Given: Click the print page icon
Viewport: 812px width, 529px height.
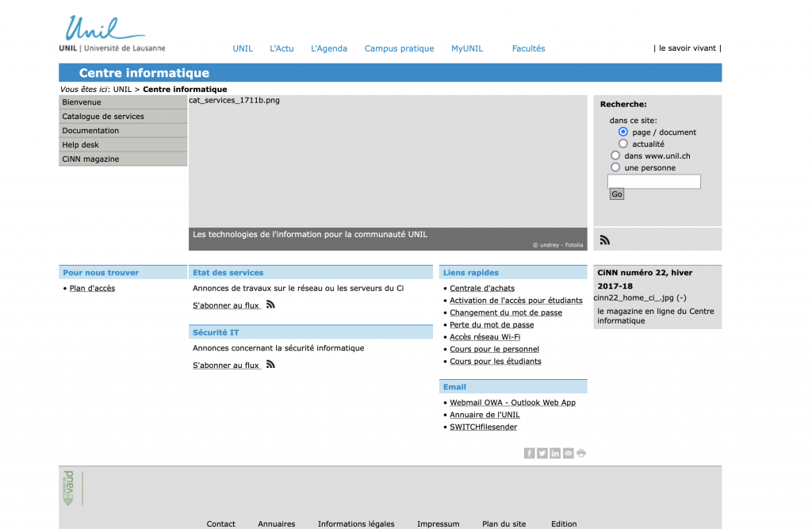Looking at the screenshot, I should [581, 454].
